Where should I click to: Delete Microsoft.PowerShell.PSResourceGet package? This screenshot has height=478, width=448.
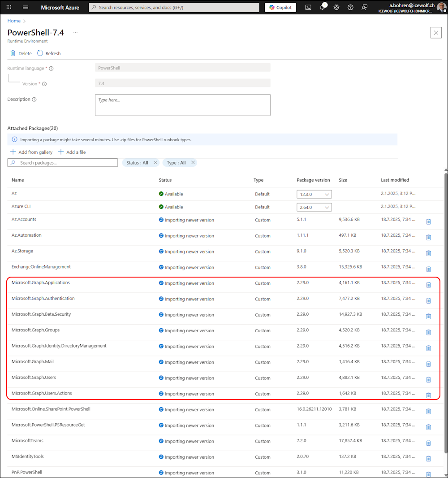428,428
